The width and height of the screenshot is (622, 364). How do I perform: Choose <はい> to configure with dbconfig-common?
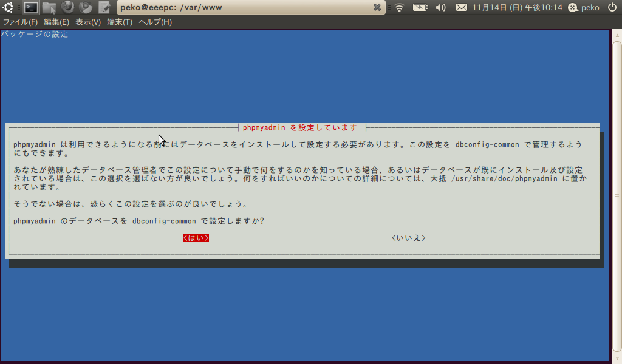click(196, 238)
